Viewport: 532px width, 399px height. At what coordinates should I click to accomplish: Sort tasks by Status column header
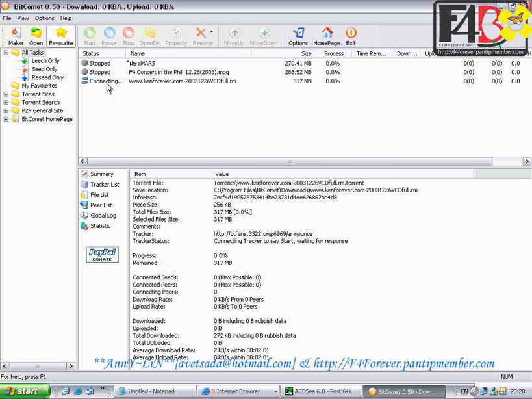pos(102,53)
